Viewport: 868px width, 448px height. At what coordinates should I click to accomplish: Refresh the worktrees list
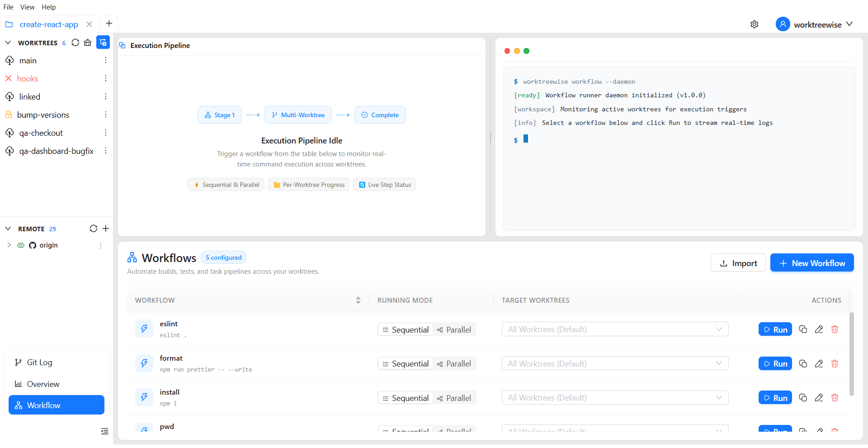(x=75, y=43)
